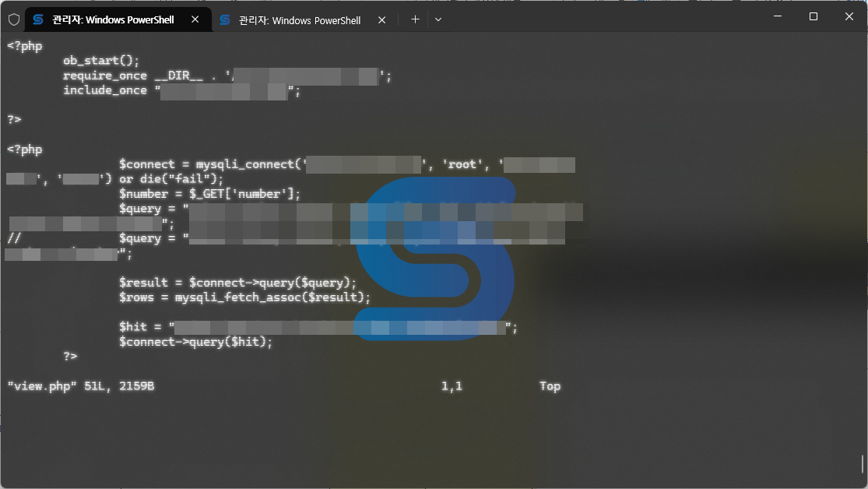868x489 pixels.
Task: Click the first tab's PowerShell profile icon
Action: point(38,19)
